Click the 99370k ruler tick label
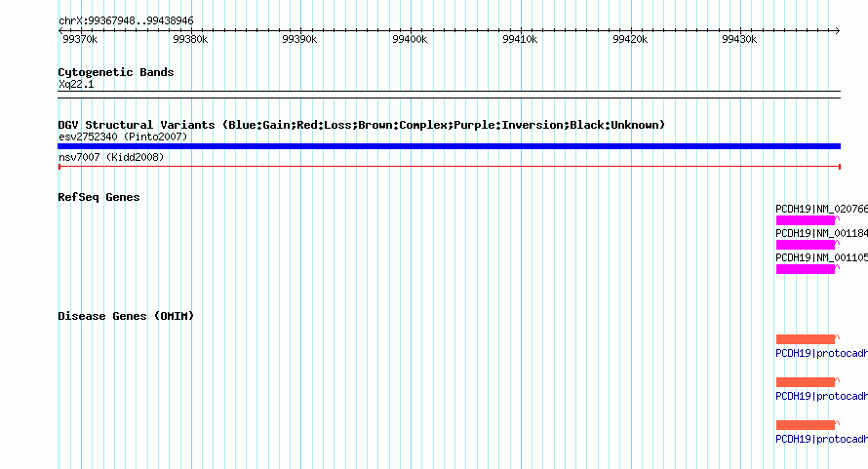The height and width of the screenshot is (469, 868). [80, 39]
